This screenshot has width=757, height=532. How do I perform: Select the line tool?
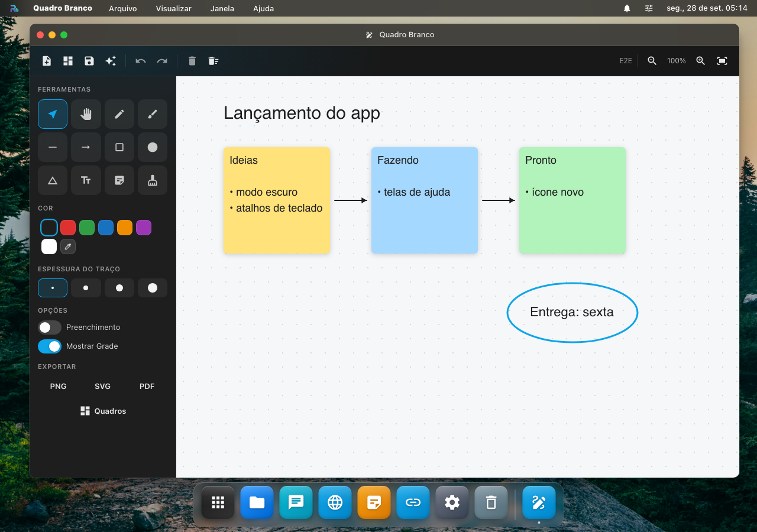coord(53,147)
